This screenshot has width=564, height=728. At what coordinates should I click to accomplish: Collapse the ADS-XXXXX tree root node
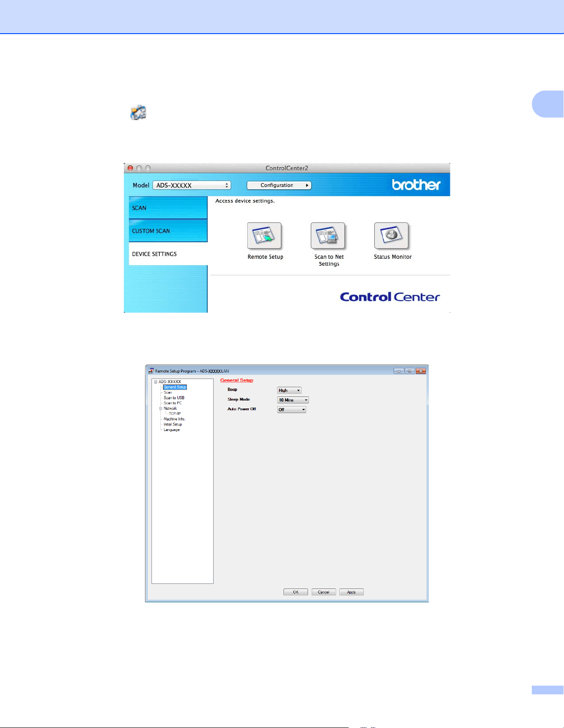click(x=156, y=382)
